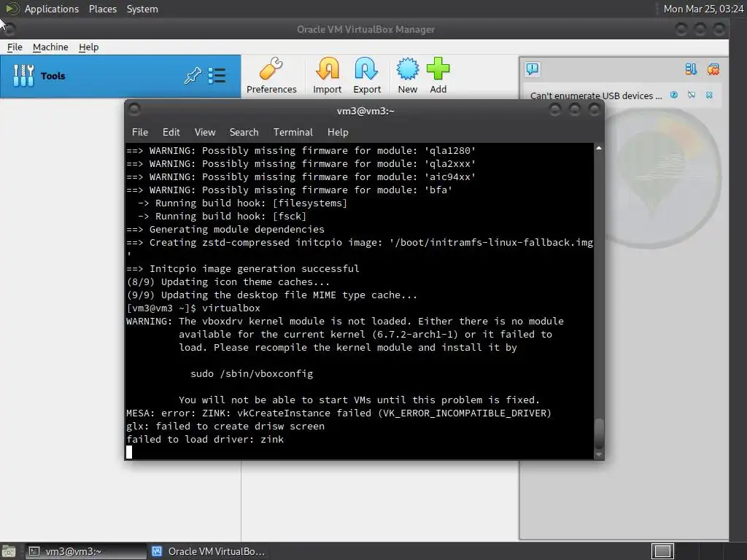
Task: Open the Places menu in top panel
Action: pyautogui.click(x=102, y=9)
